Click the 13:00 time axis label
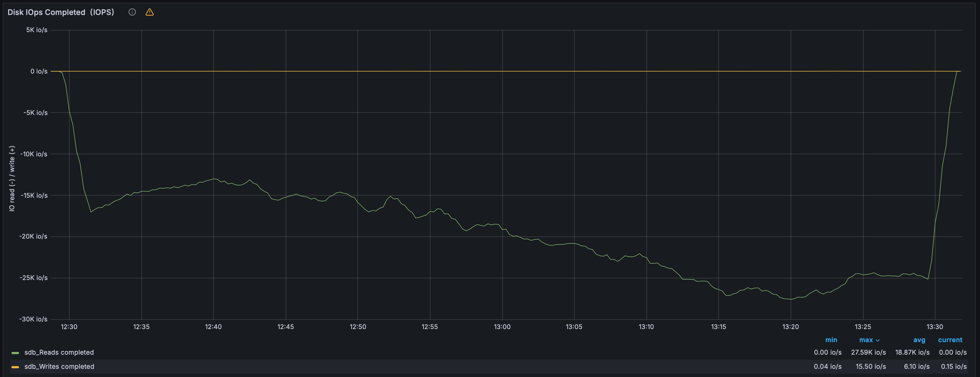 coord(502,327)
